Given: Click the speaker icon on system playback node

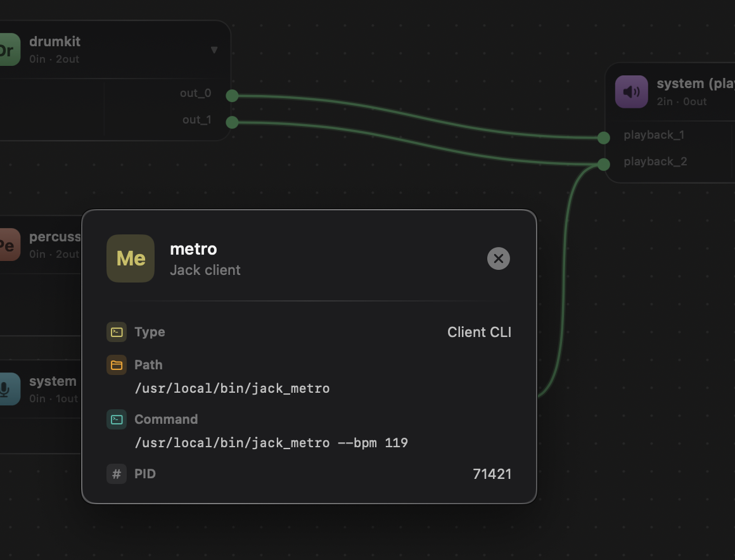Looking at the screenshot, I should [631, 91].
